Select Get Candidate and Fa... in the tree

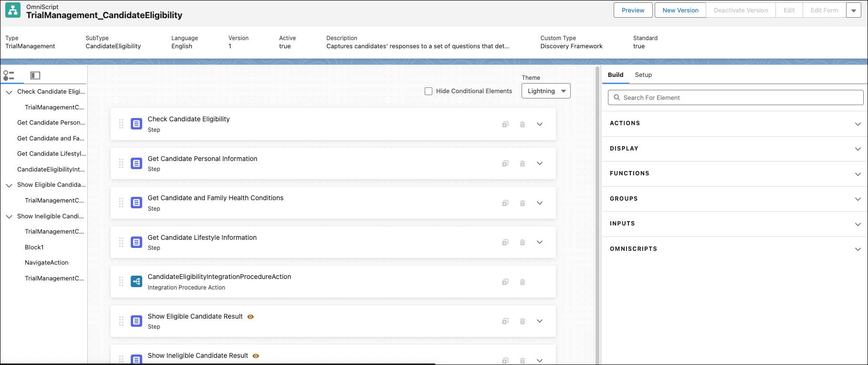(x=51, y=139)
